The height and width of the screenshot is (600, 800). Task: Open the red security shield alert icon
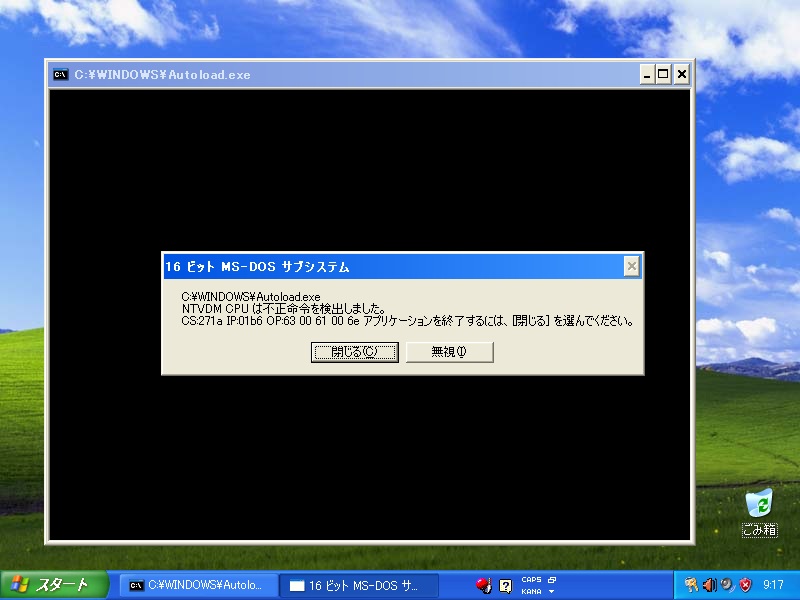(x=745, y=585)
